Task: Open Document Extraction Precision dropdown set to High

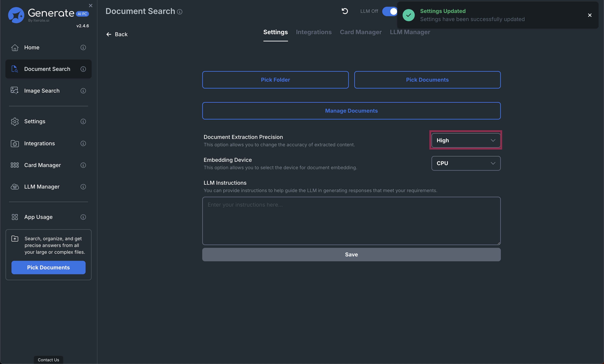Action: (466, 140)
